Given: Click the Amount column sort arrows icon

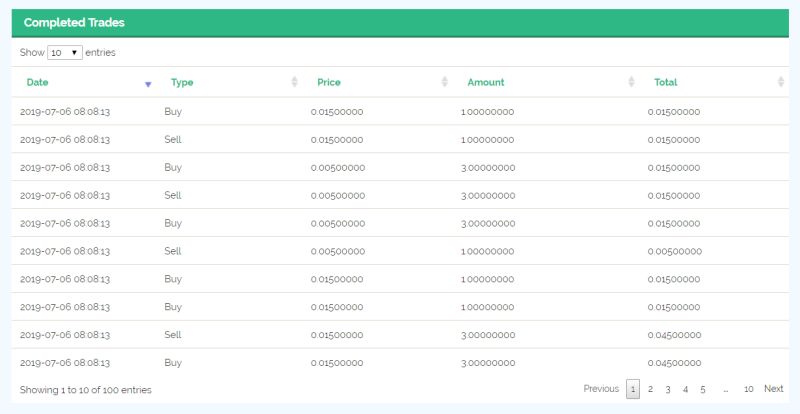Looking at the screenshot, I should (631, 82).
